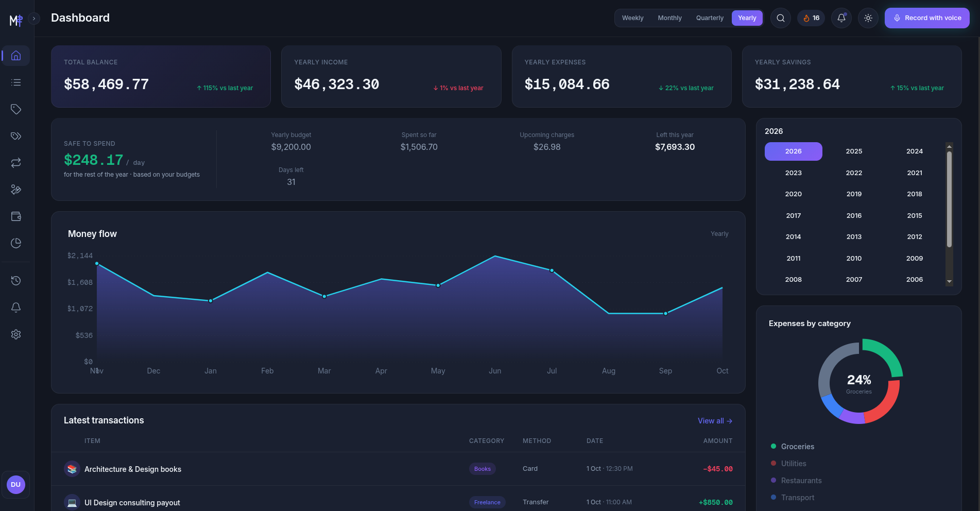Screen dimensions: 980x511
Task: Choose year 2023 in the picker
Action: coord(794,173)
